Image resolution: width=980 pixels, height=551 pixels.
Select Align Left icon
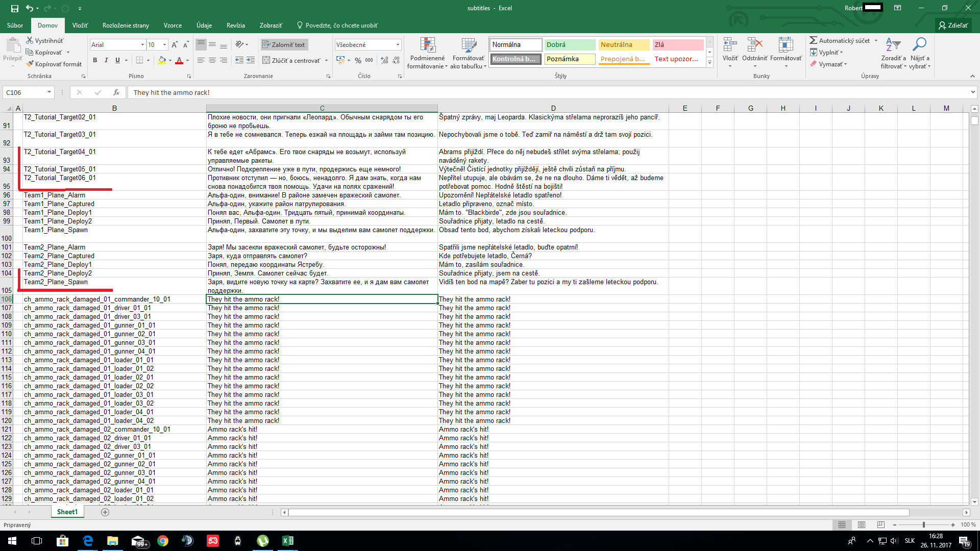tap(201, 60)
